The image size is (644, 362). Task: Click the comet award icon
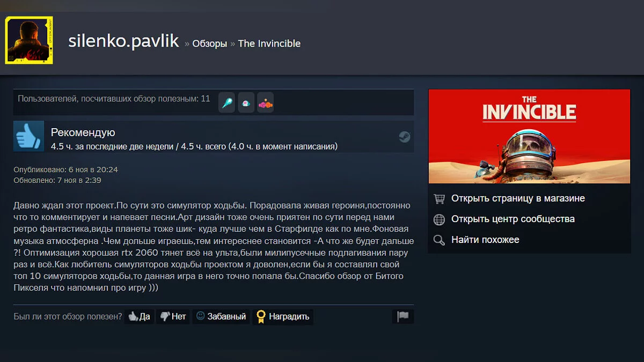(227, 102)
